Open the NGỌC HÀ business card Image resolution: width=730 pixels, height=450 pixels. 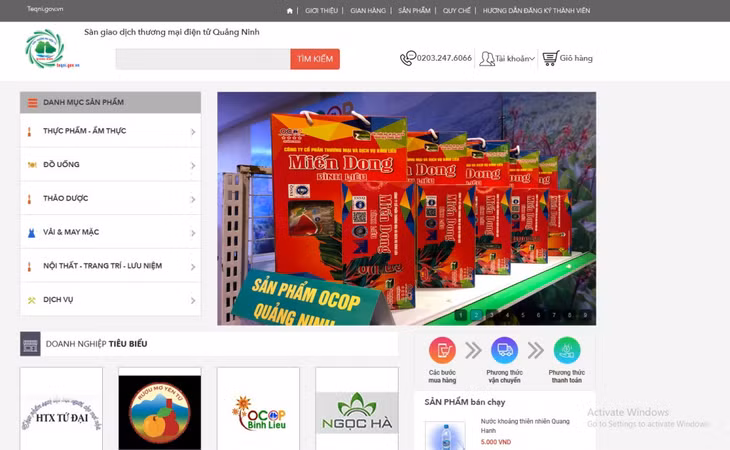(x=357, y=409)
